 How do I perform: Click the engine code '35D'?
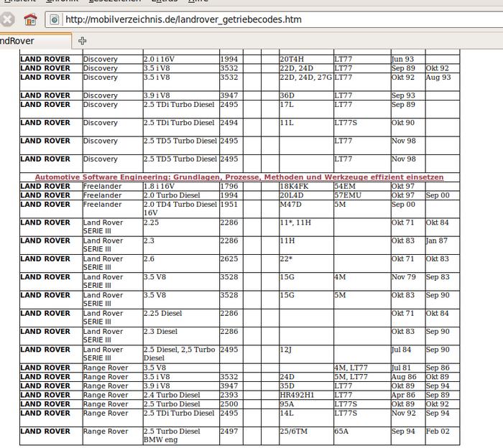(x=287, y=386)
